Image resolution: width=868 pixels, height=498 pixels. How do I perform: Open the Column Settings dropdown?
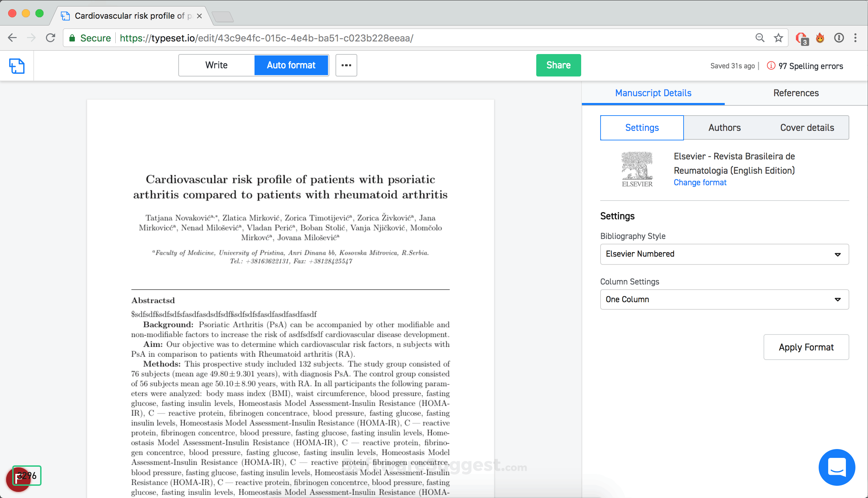[724, 299]
